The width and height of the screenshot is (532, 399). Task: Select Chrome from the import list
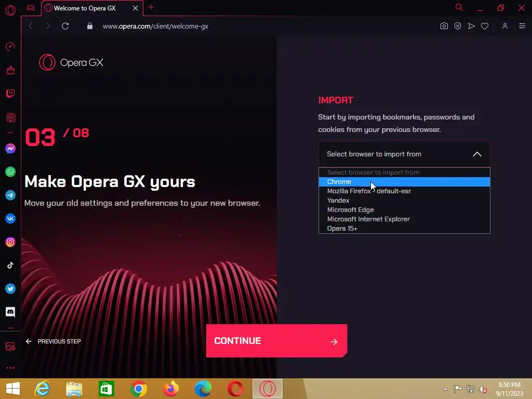point(404,182)
